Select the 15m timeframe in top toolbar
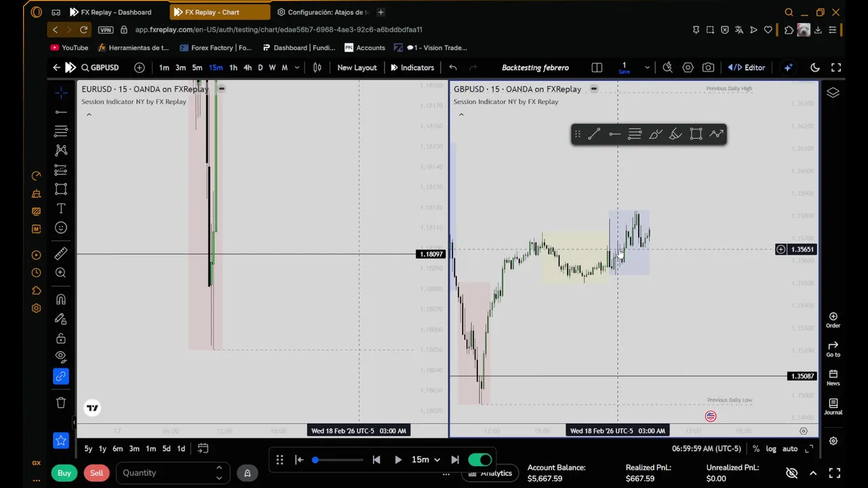868x488 pixels. 216,68
